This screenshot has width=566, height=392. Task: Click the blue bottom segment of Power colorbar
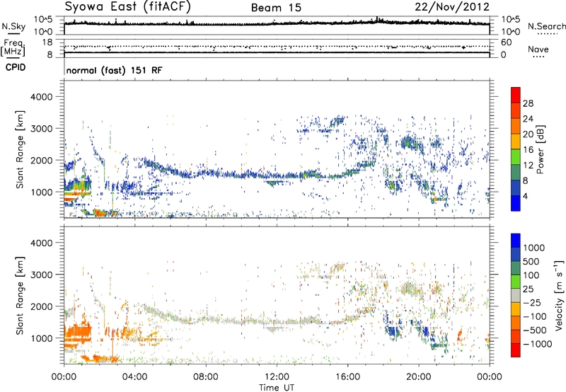(516, 204)
